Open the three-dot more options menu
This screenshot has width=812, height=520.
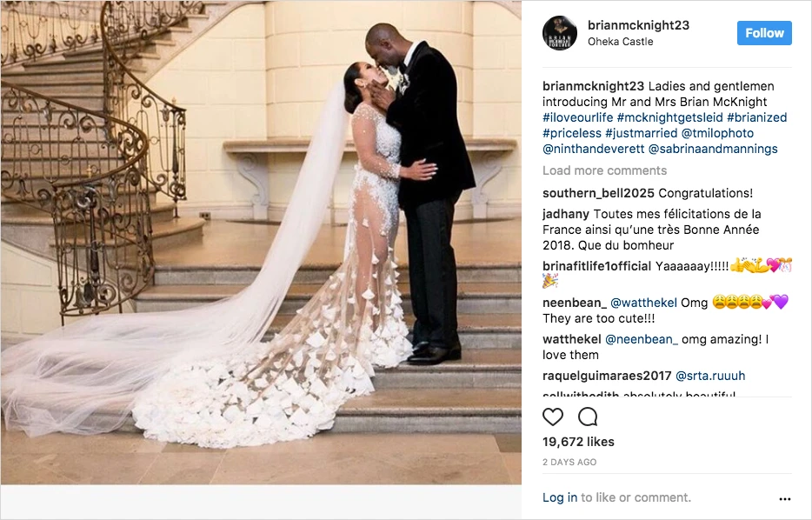(784, 499)
